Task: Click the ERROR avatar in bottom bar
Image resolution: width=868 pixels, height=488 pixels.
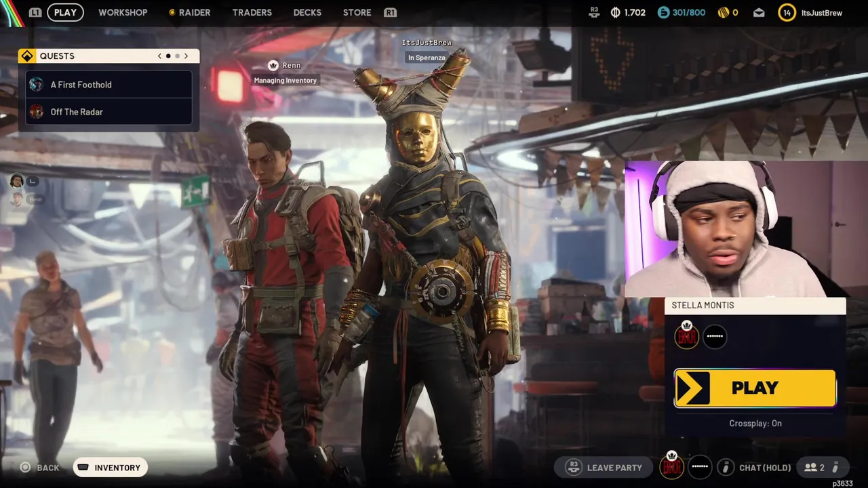Action: pos(671,466)
